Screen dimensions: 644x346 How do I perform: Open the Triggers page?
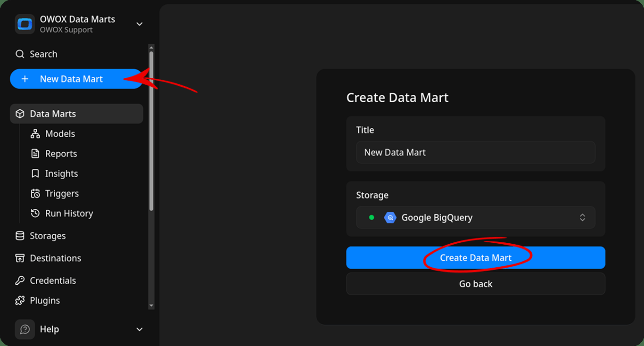(x=62, y=194)
